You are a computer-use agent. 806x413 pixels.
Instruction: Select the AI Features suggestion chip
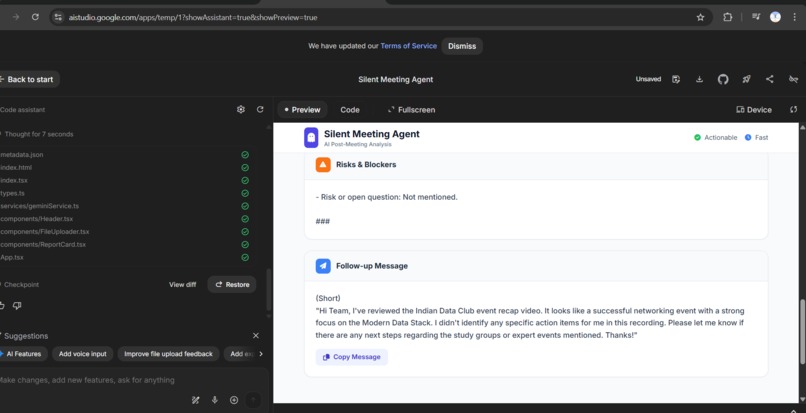[x=23, y=354]
